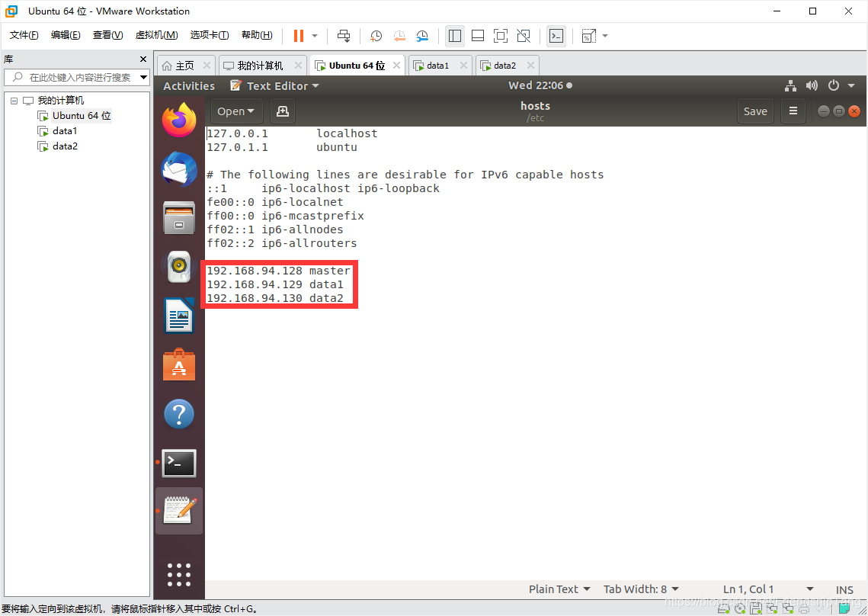This screenshot has height=616, width=868.
Task: Open the 帮助(H) menu
Action: pos(257,35)
